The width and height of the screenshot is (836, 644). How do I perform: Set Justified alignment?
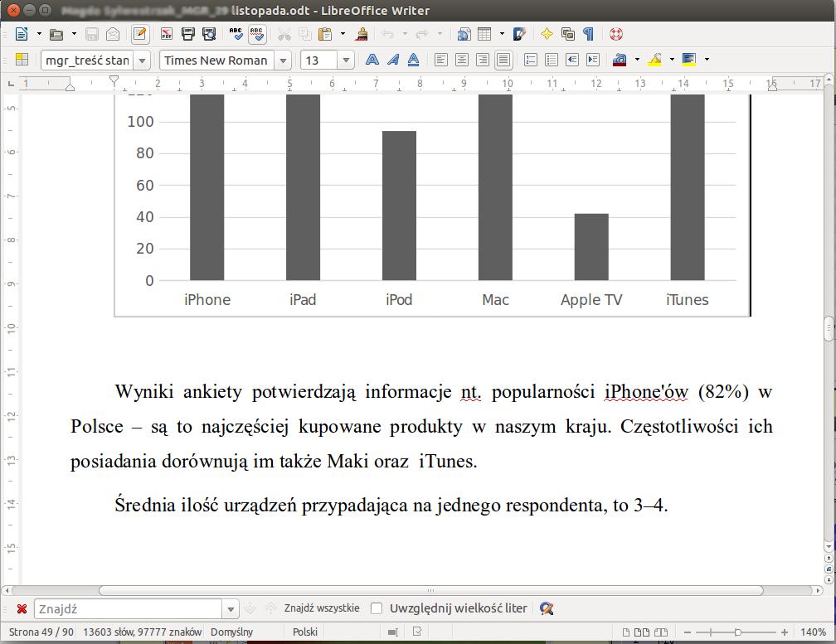pos(503,60)
